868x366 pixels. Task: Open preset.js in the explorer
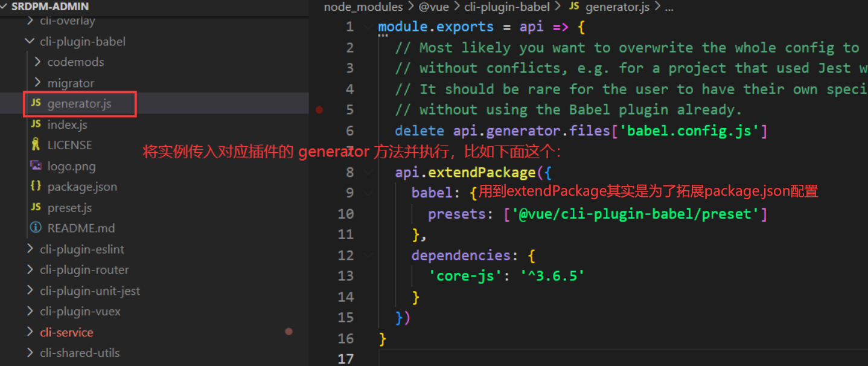pos(69,208)
